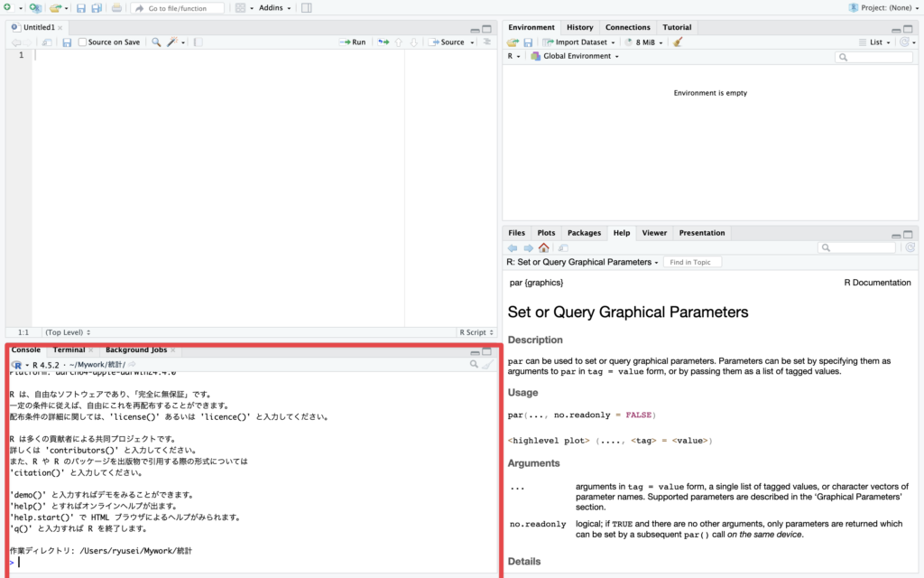Open the code tools magic wand
The image size is (924, 578).
tap(173, 42)
